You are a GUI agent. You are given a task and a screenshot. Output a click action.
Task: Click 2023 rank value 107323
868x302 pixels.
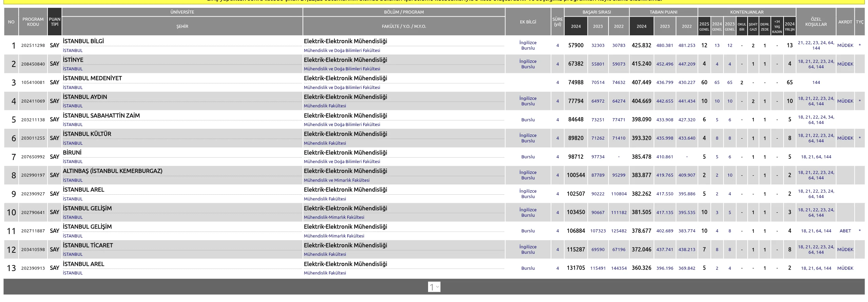click(598, 231)
